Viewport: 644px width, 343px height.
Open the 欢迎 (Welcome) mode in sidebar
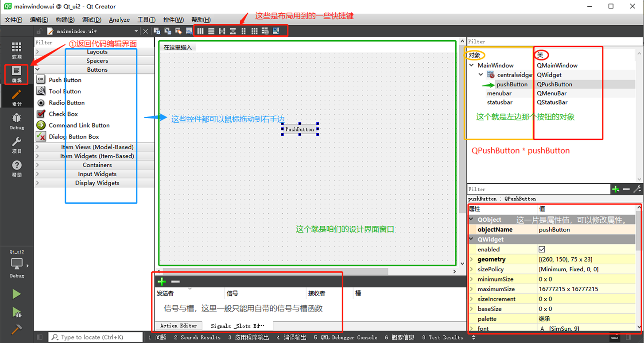[16, 50]
